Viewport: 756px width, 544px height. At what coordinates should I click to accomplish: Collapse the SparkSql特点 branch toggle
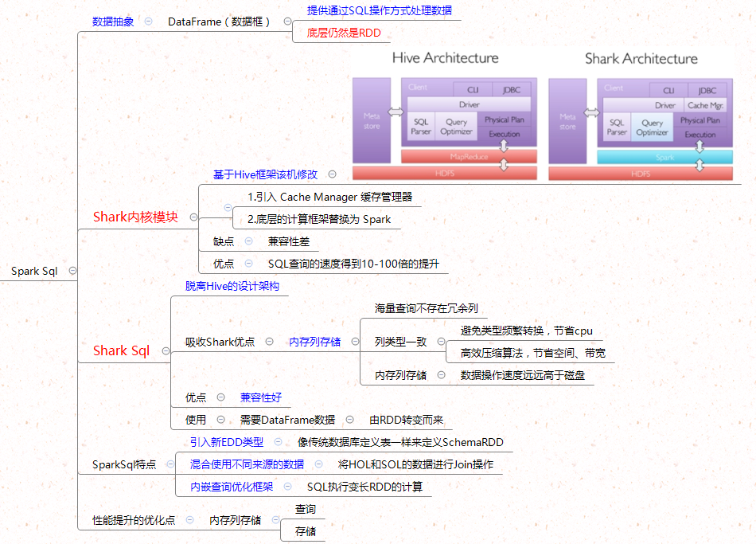[x=170, y=464]
